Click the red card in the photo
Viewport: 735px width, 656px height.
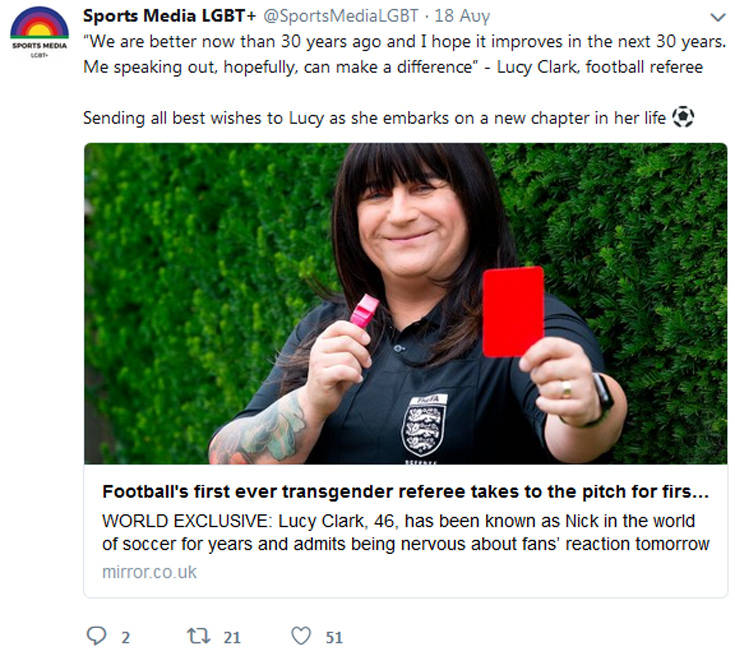513,312
